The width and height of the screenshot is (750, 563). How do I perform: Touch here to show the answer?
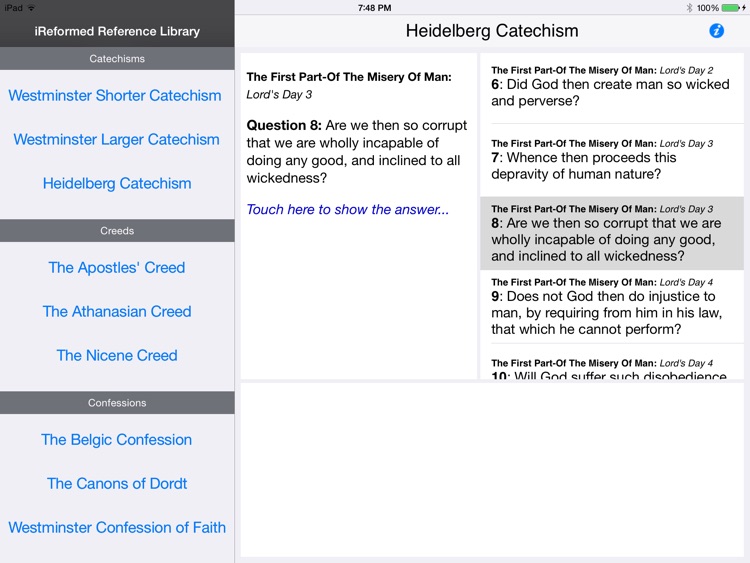[348, 210]
